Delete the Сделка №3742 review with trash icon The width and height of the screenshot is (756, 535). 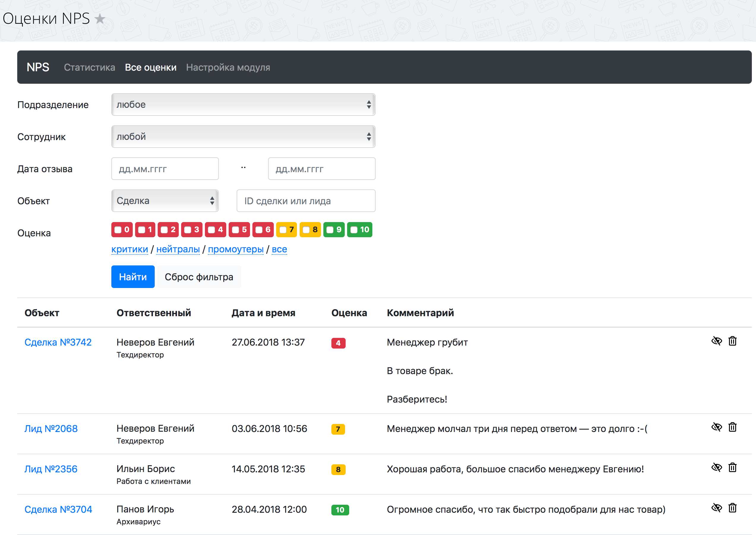coord(732,341)
